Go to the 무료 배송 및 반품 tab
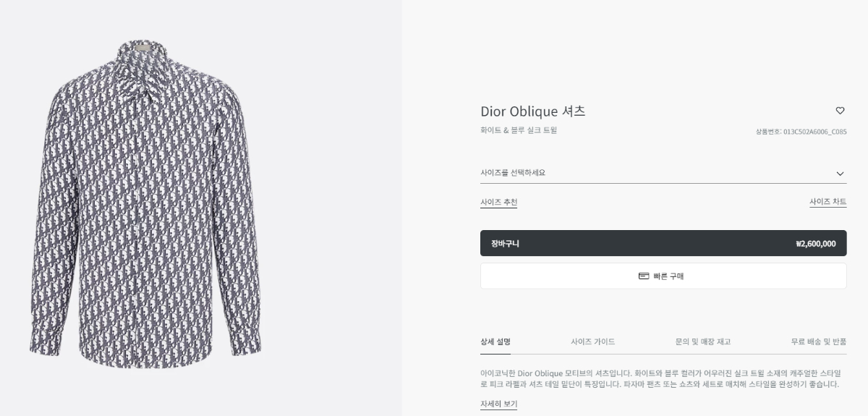Viewport: 868px width, 416px height. (819, 341)
